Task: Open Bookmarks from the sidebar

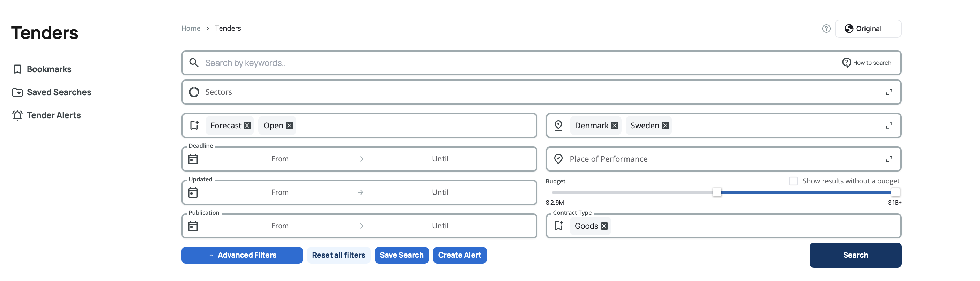Action: point(49,69)
